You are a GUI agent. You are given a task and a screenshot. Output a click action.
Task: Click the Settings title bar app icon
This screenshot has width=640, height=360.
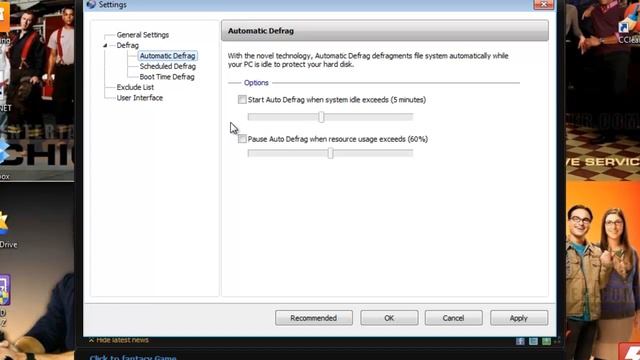91,4
